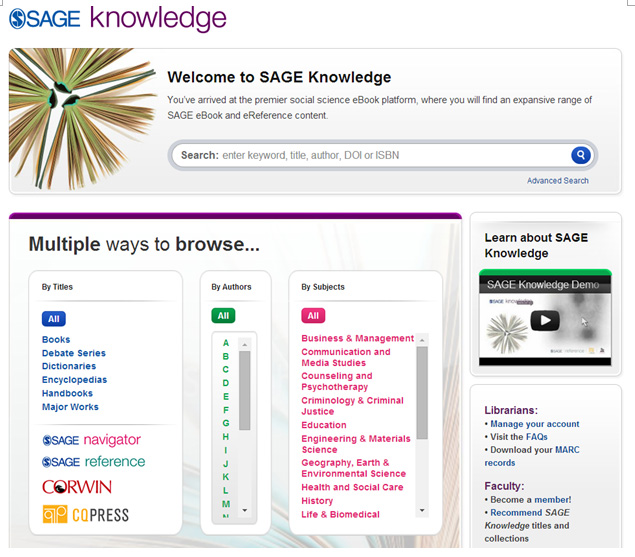Browse authors starting with M
The width and height of the screenshot is (635, 557).
[x=226, y=504]
